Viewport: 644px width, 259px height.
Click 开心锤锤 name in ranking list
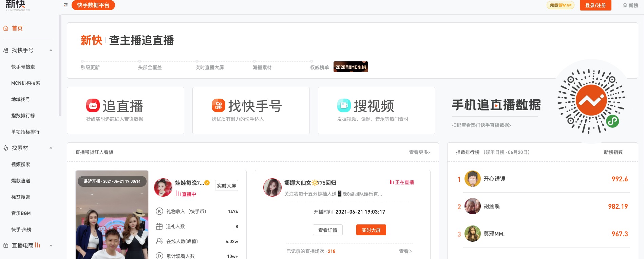click(x=494, y=179)
